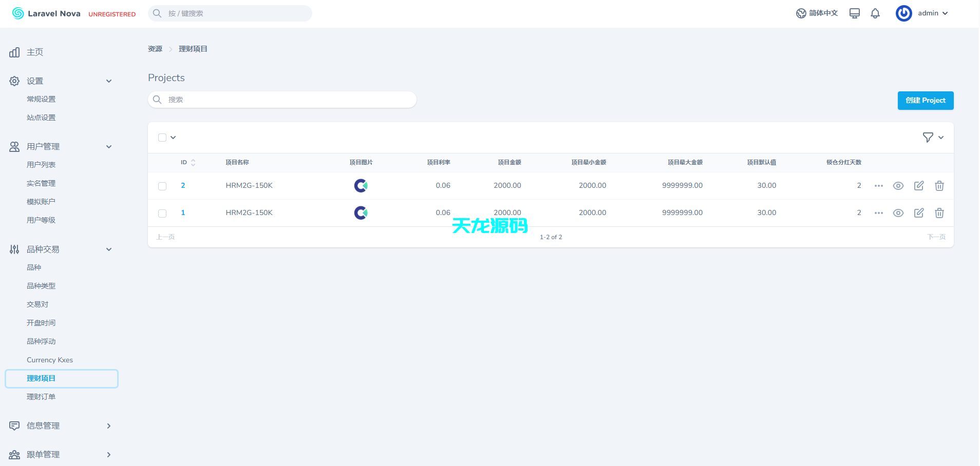This screenshot has width=980, height=466.
Task: Check the row checkbox for project ID 2
Action: tap(162, 185)
